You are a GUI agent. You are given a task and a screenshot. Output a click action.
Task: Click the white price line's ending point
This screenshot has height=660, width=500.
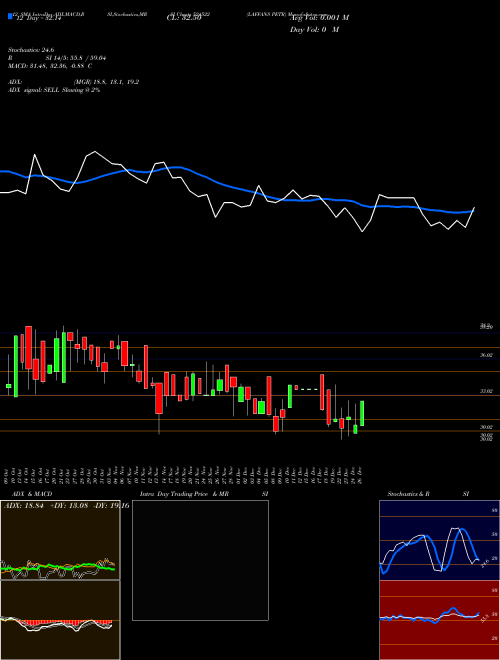474,208
